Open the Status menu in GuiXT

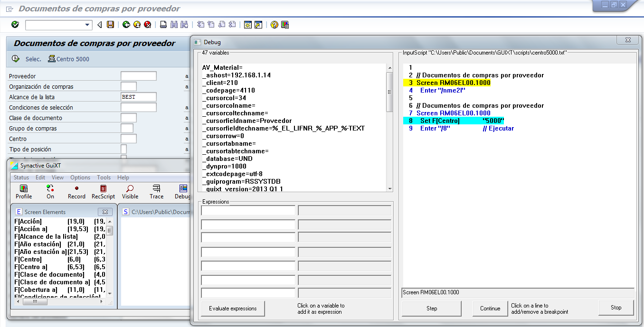click(x=21, y=178)
